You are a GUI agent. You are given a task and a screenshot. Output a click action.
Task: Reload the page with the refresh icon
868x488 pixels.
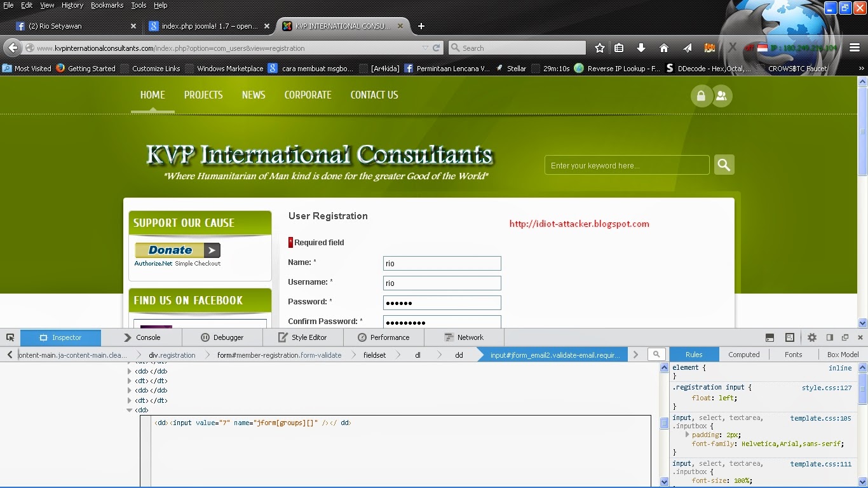pos(437,48)
